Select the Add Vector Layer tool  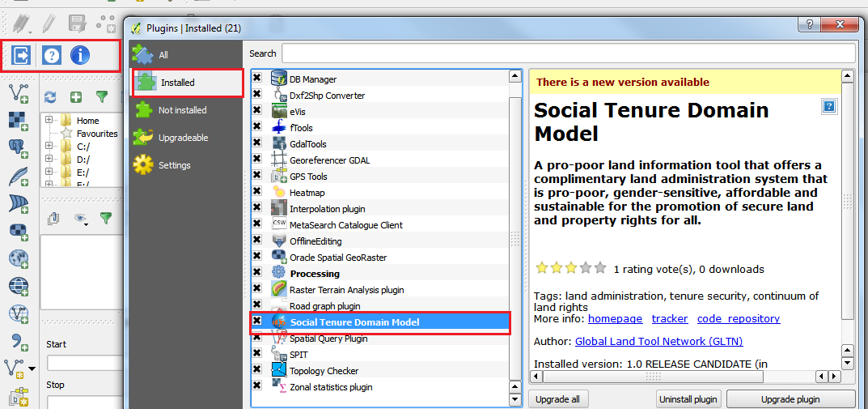tap(18, 94)
